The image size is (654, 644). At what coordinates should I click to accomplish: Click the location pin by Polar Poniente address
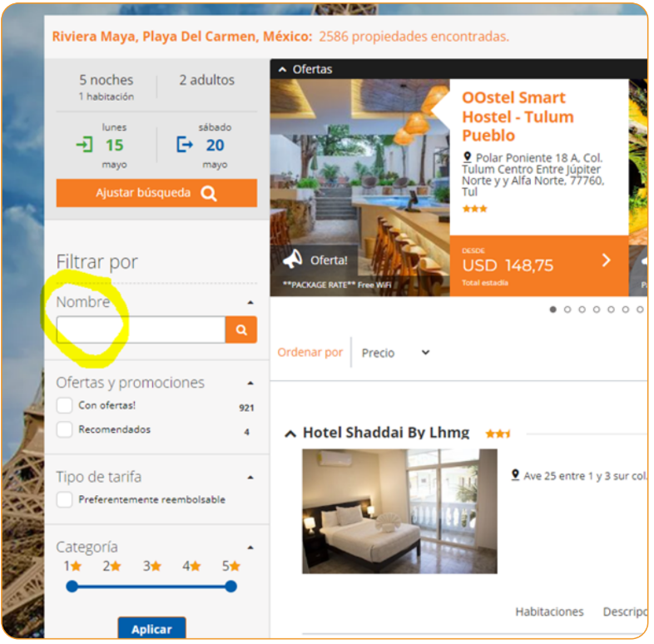coord(468,157)
